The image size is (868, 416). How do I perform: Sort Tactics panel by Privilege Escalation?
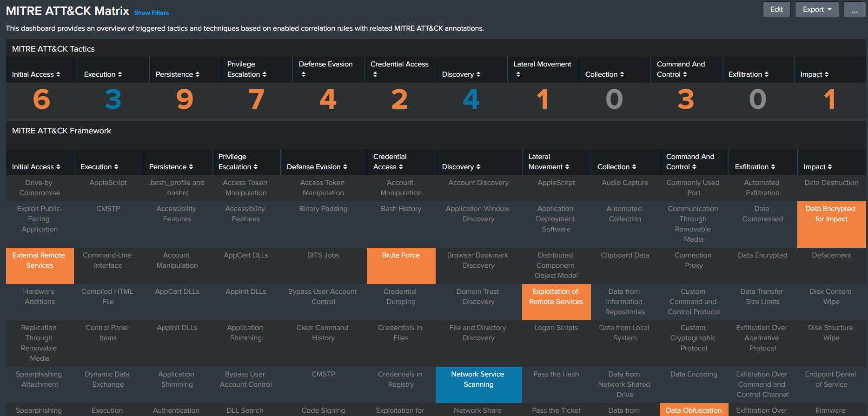(247, 69)
